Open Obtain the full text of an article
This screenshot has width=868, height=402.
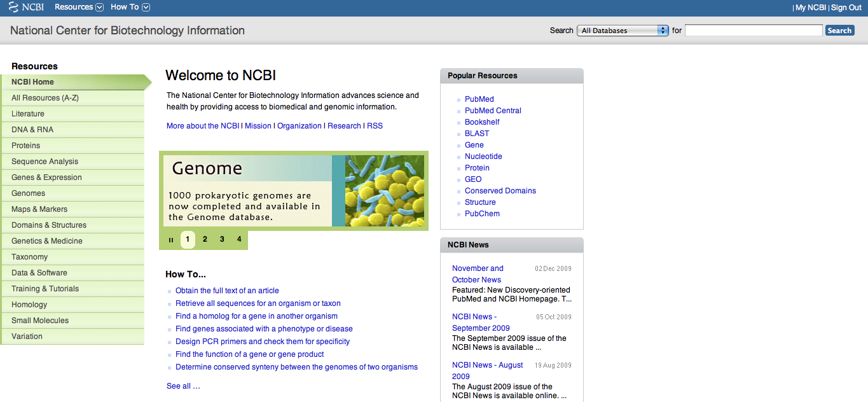pyautogui.click(x=227, y=291)
